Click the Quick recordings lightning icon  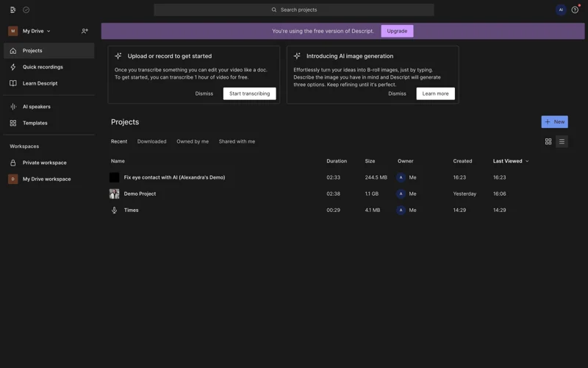pyautogui.click(x=13, y=67)
